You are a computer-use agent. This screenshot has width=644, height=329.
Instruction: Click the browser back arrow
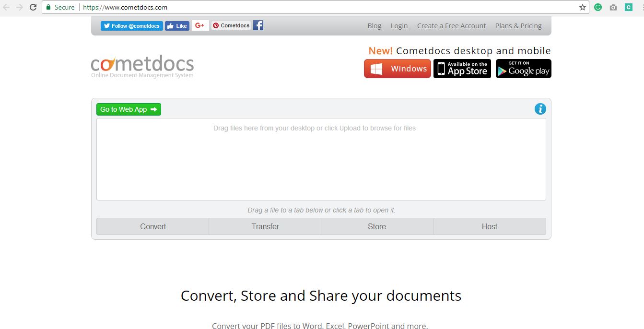pos(7,7)
